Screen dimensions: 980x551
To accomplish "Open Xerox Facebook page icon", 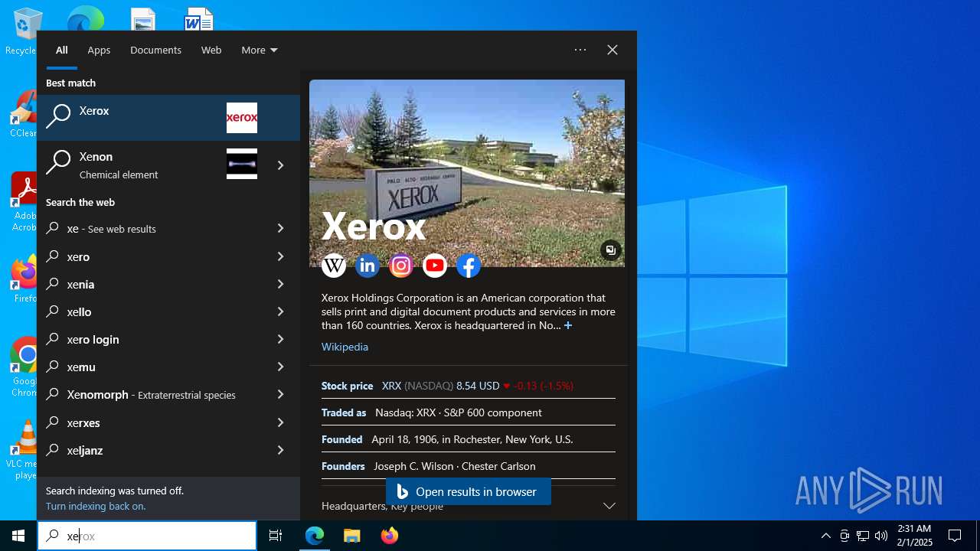I will click(469, 266).
